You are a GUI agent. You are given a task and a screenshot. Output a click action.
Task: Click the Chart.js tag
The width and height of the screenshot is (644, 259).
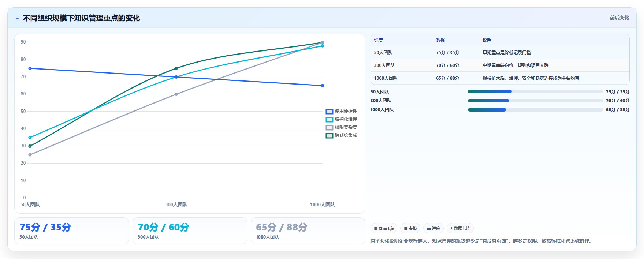(x=384, y=228)
